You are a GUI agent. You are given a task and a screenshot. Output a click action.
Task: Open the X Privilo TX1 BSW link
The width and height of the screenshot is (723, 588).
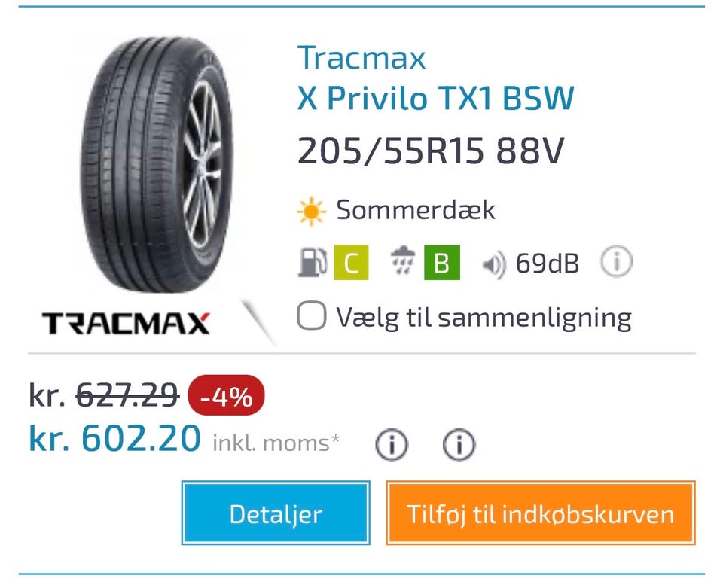pos(435,99)
